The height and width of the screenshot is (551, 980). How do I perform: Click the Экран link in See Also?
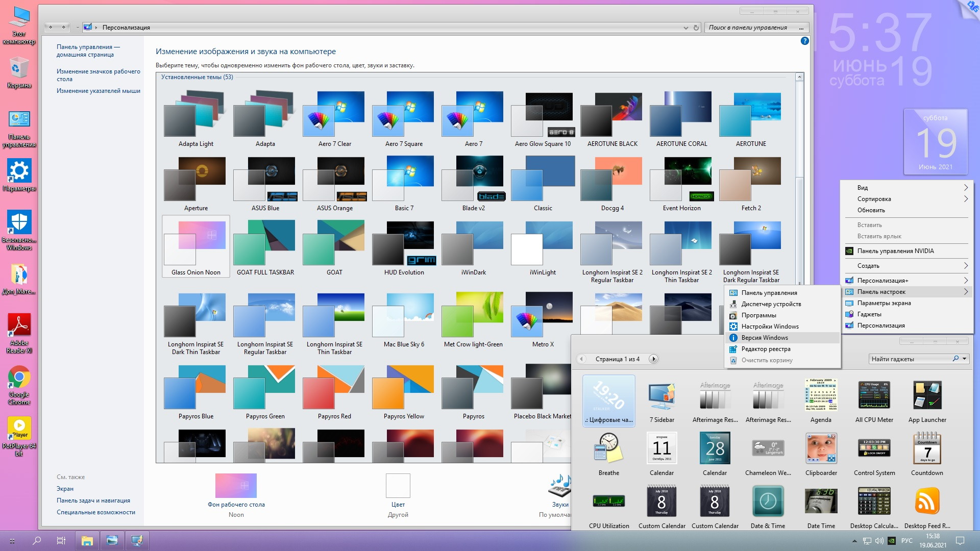pos(65,488)
